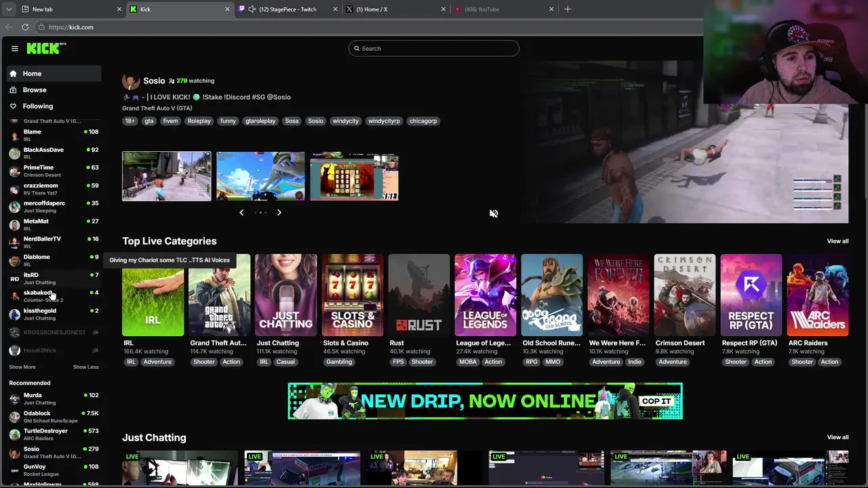The image size is (868, 488).
Task: Click the Gambling tag under Slots & Casino
Action: pos(339,362)
